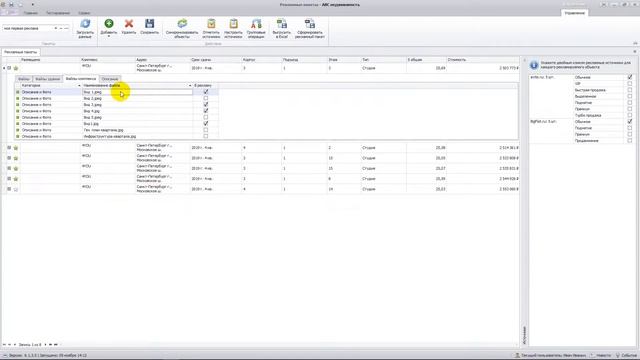
Task: Toggle the В рекламу checkbox for Вид 1.jpeg
Action: (206, 92)
